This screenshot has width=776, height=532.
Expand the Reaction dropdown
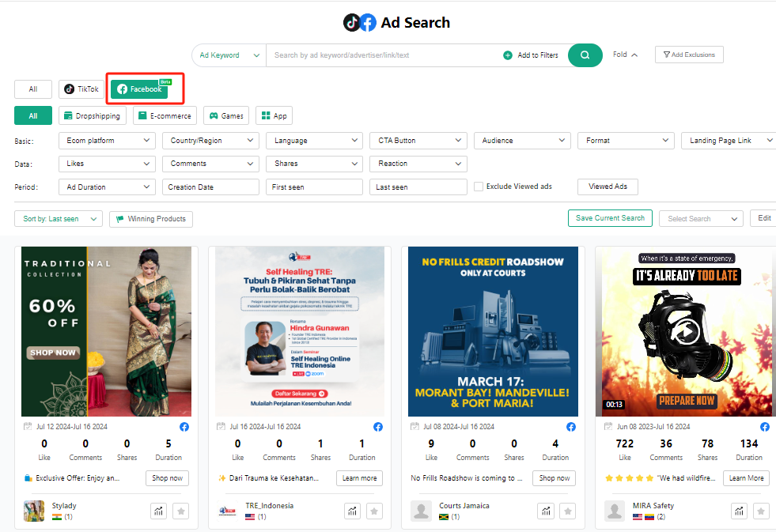[418, 164]
